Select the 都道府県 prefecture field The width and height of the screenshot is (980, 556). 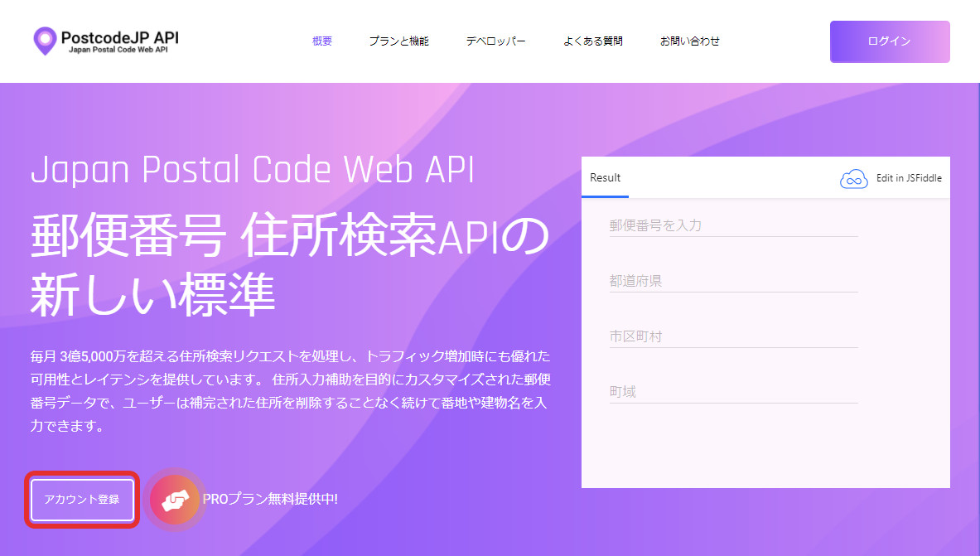click(x=733, y=280)
